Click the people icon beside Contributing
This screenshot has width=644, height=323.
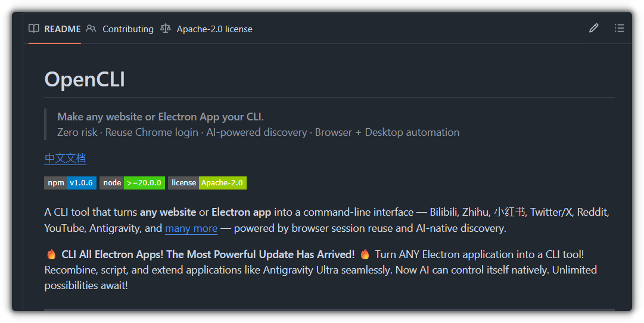(91, 29)
